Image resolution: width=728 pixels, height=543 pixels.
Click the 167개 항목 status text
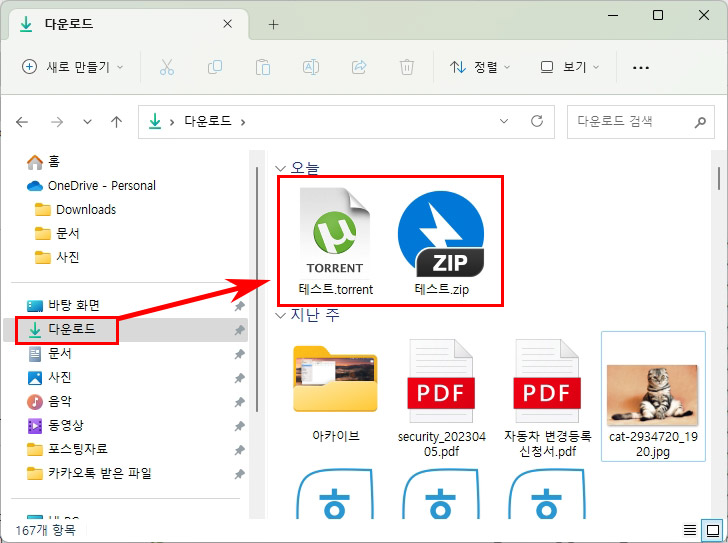point(46,530)
